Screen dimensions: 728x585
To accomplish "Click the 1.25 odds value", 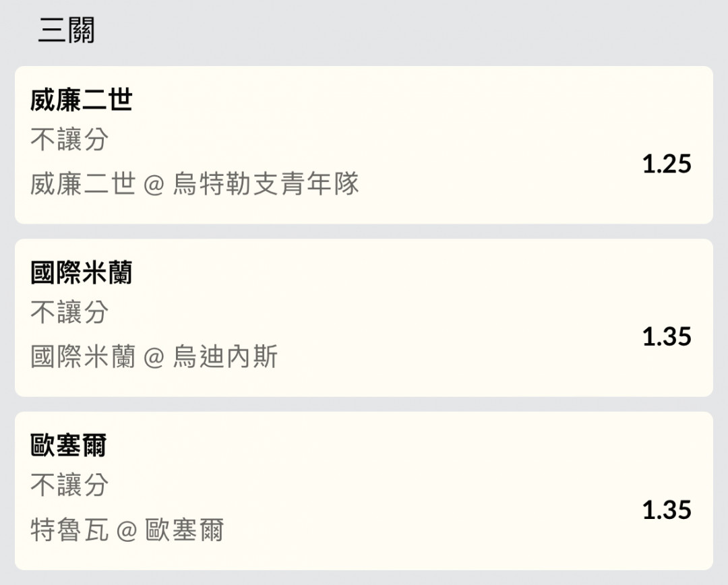I will click(667, 164).
